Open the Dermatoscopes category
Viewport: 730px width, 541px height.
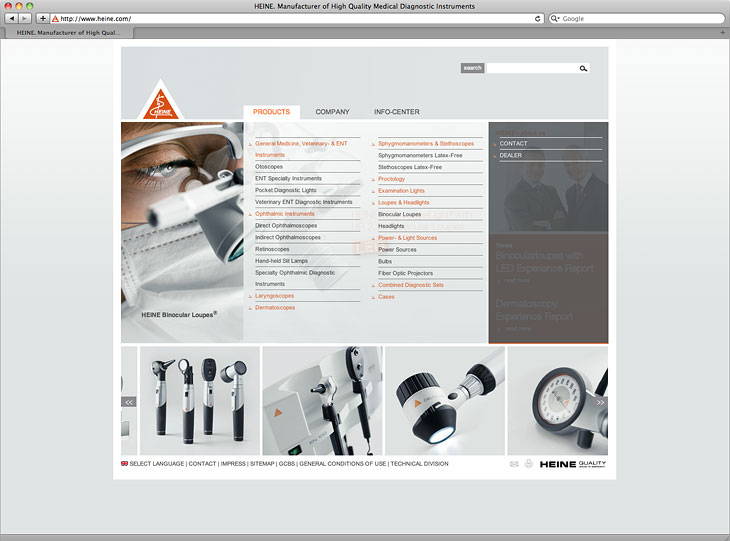[x=275, y=307]
